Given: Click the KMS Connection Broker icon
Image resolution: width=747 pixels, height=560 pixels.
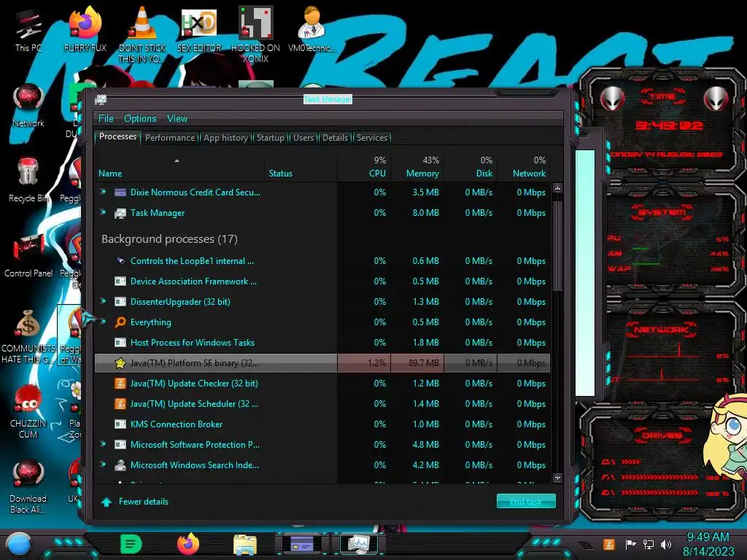Looking at the screenshot, I should point(120,424).
